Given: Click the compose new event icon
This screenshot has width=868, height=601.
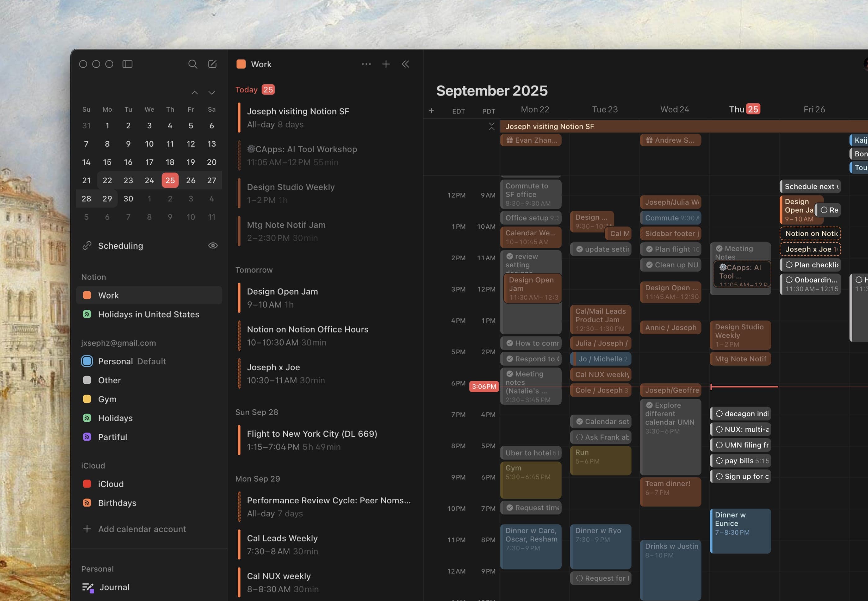Looking at the screenshot, I should click(212, 64).
